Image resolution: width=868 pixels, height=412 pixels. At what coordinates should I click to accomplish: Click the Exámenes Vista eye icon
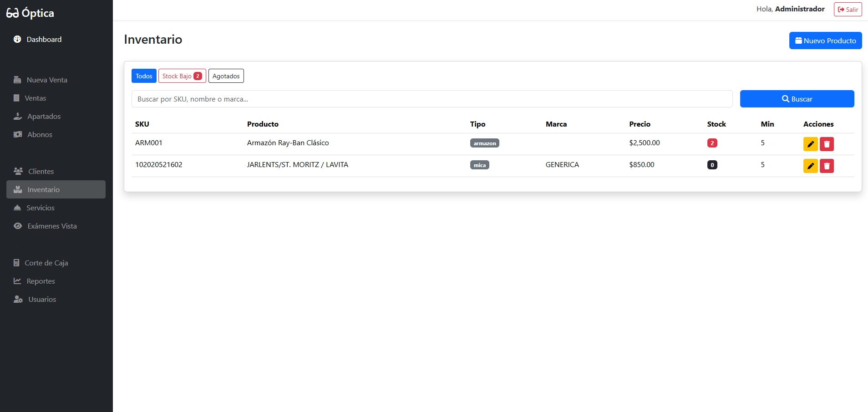(x=18, y=226)
